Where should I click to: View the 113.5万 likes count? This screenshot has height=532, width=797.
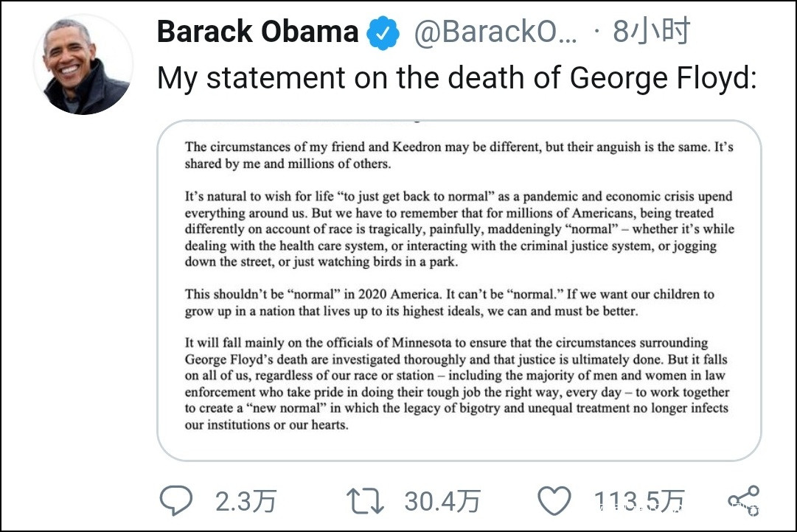[x=639, y=502]
